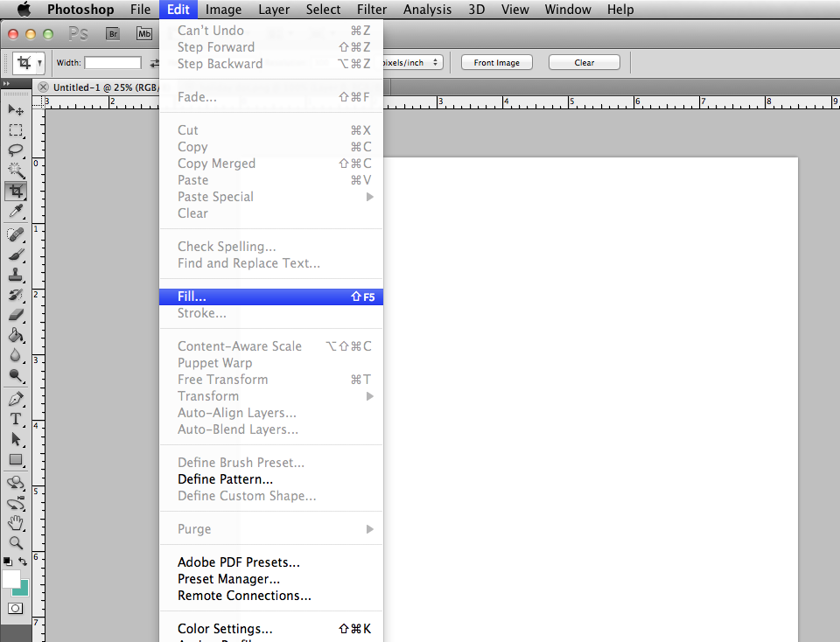Click the Clear button in options bar
This screenshot has width=840, height=642.
584,63
